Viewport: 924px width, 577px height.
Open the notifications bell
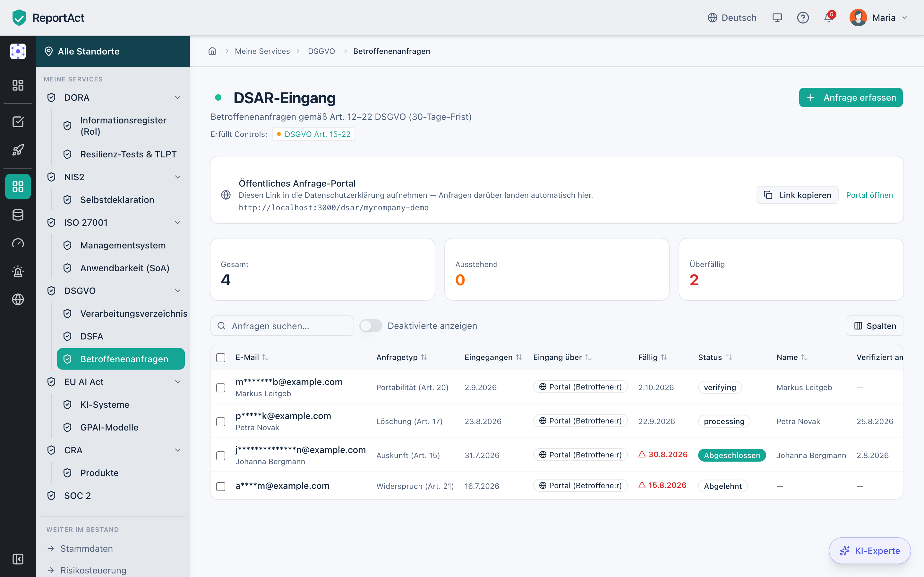tap(828, 18)
